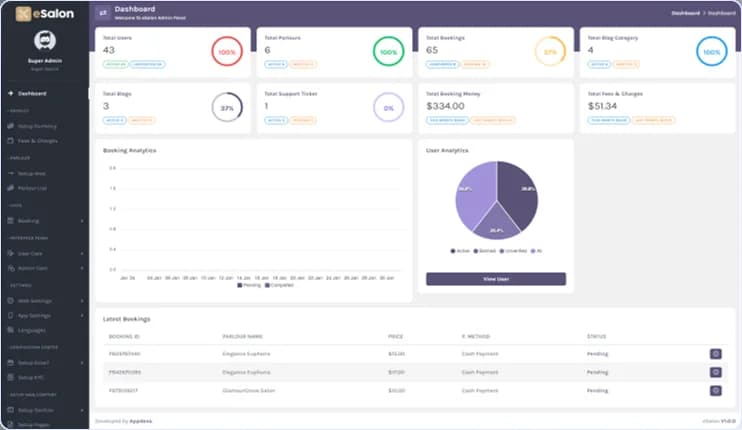742x430 pixels.
Task: Click the View User button
Action: (x=495, y=279)
